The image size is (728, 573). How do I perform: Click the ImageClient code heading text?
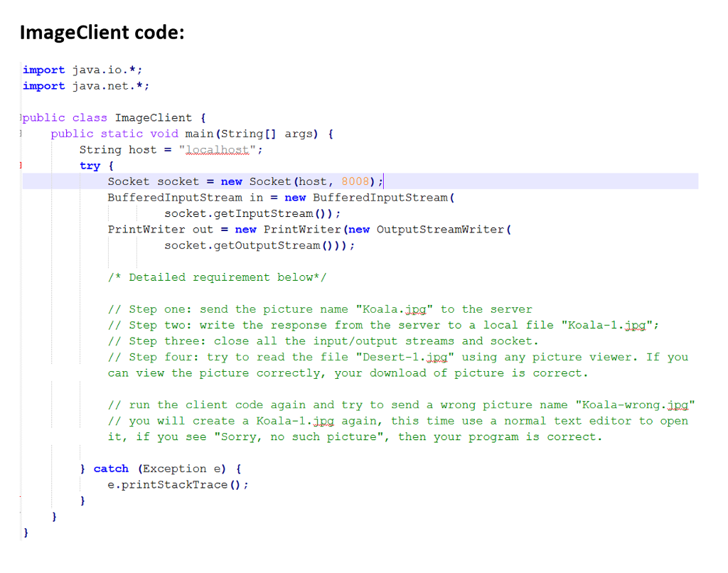click(x=102, y=32)
